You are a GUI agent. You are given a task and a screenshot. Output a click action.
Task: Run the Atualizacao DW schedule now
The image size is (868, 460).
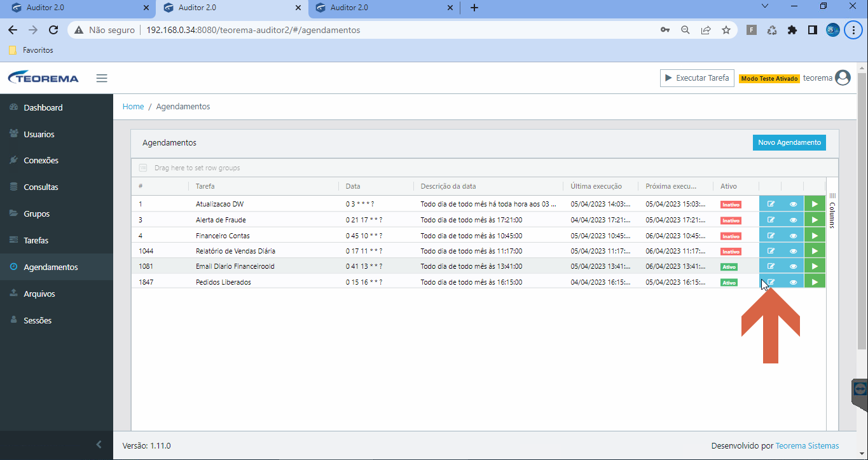click(815, 204)
